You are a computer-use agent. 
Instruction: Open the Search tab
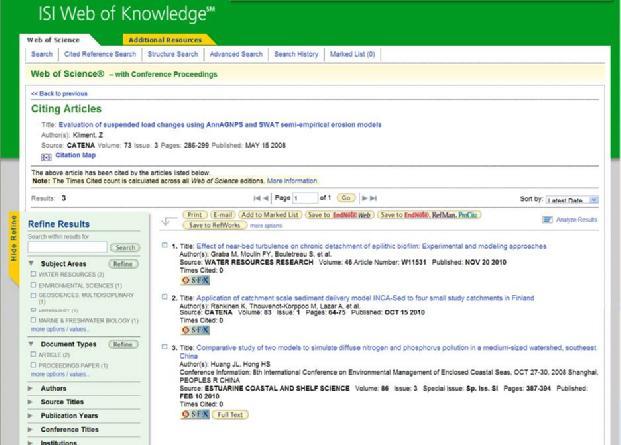42,54
